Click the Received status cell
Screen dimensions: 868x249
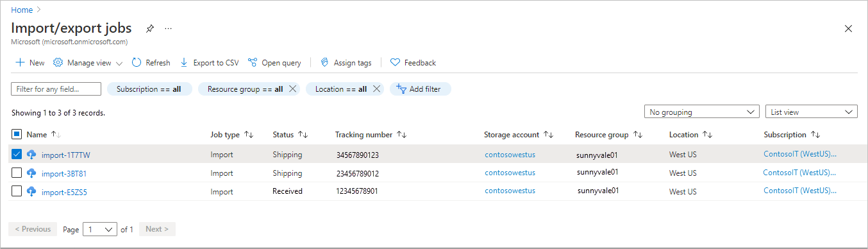click(x=287, y=191)
